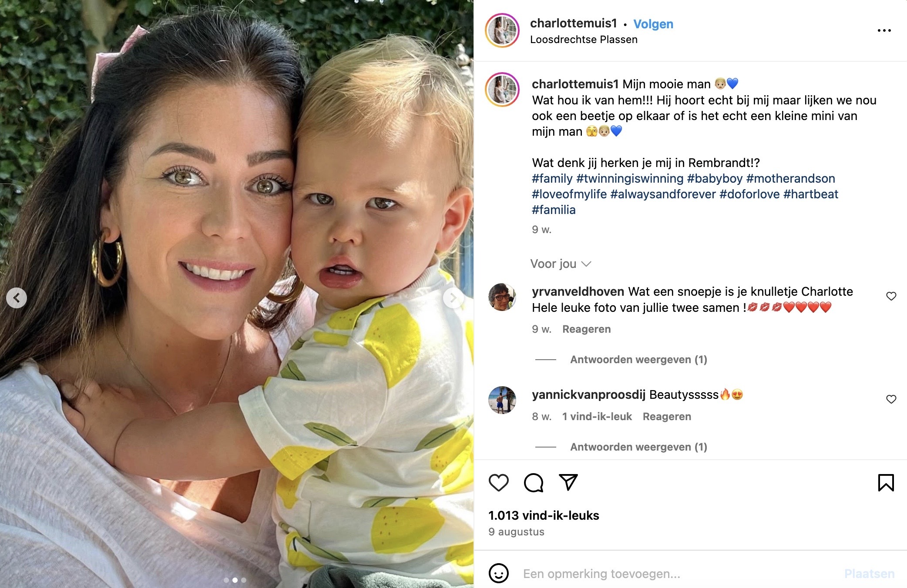The height and width of the screenshot is (588, 907).
Task: Go to next photo with right arrow
Action: click(453, 298)
